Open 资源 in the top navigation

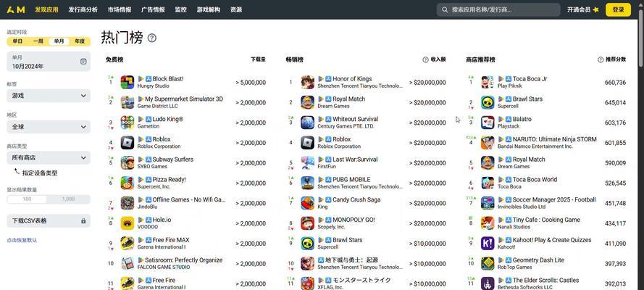click(236, 9)
